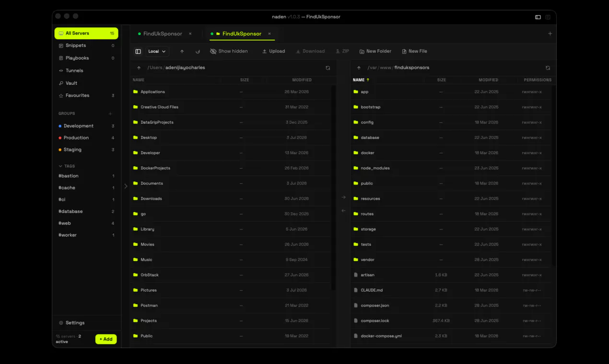Open Playbooks in sidebar

pyautogui.click(x=86, y=58)
